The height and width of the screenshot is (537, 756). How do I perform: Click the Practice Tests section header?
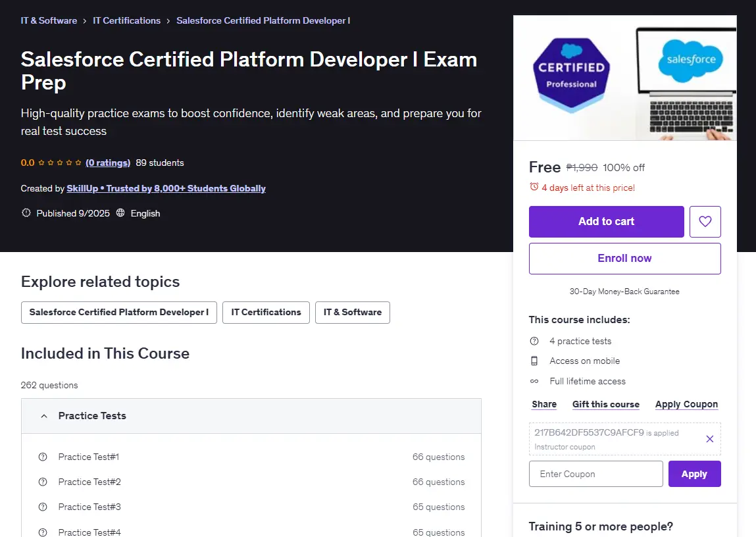[251, 415]
